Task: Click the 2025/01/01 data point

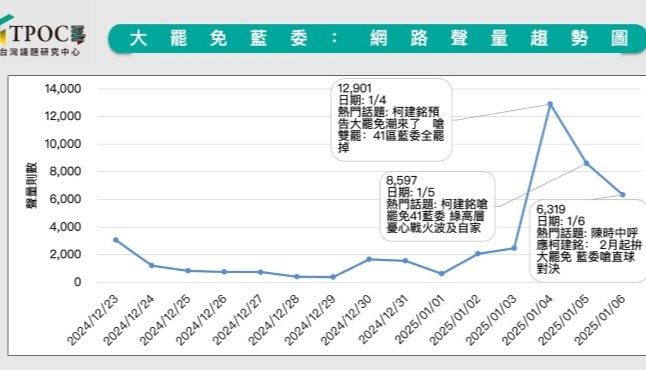Action: tap(442, 274)
